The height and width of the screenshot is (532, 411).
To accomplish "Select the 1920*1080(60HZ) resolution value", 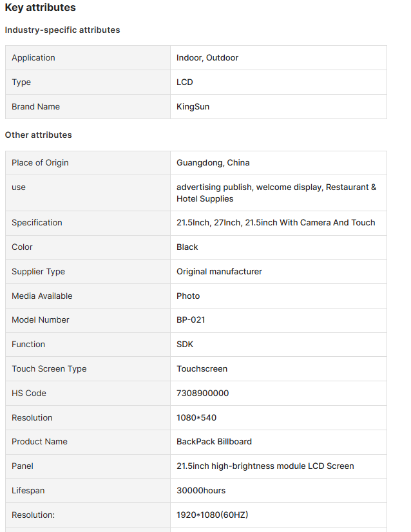I will [x=213, y=515].
